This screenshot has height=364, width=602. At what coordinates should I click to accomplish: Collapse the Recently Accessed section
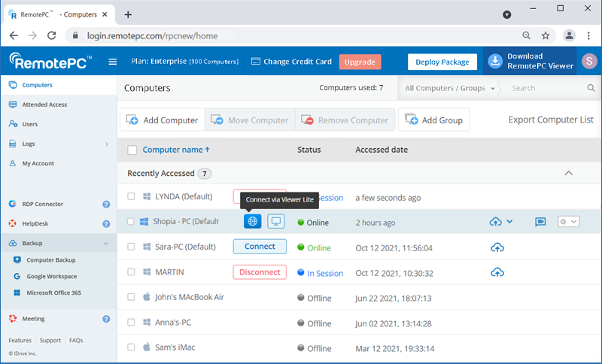point(568,173)
